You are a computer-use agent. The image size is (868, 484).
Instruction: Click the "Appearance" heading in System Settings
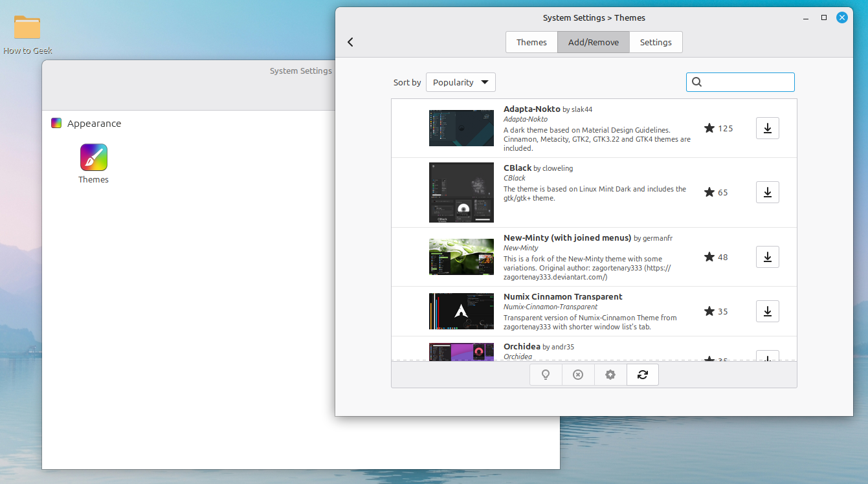point(94,124)
